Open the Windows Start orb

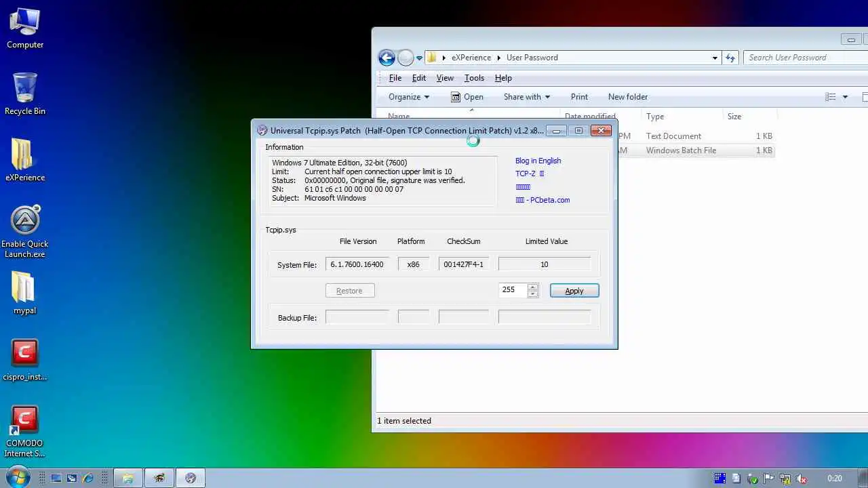click(18, 477)
